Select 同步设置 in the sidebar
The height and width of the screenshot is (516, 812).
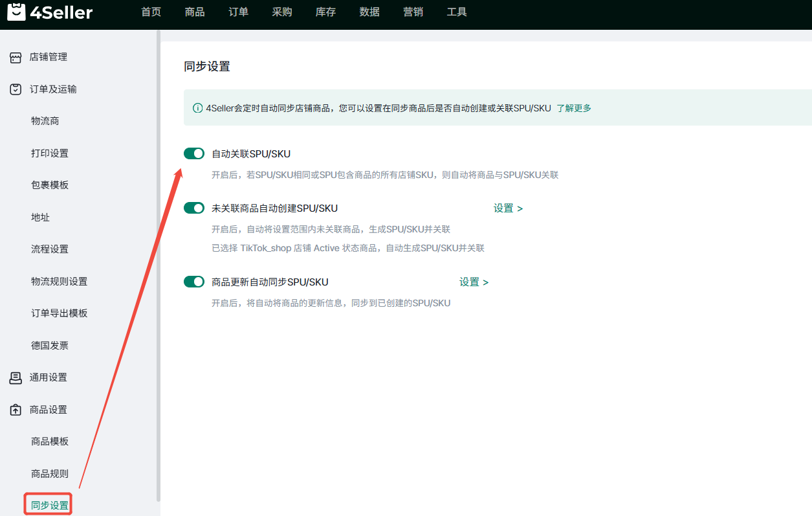click(50, 506)
